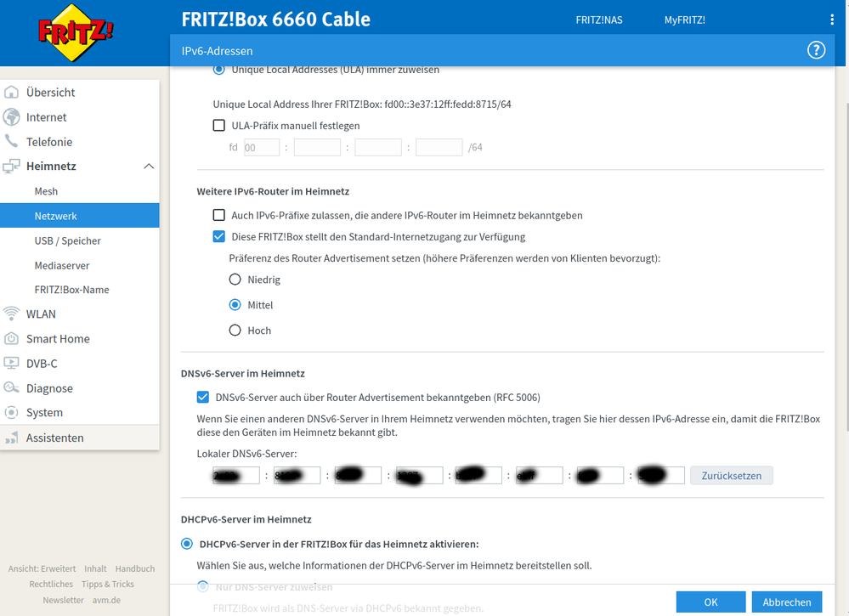Choose the Niedrig preference option

click(x=235, y=279)
